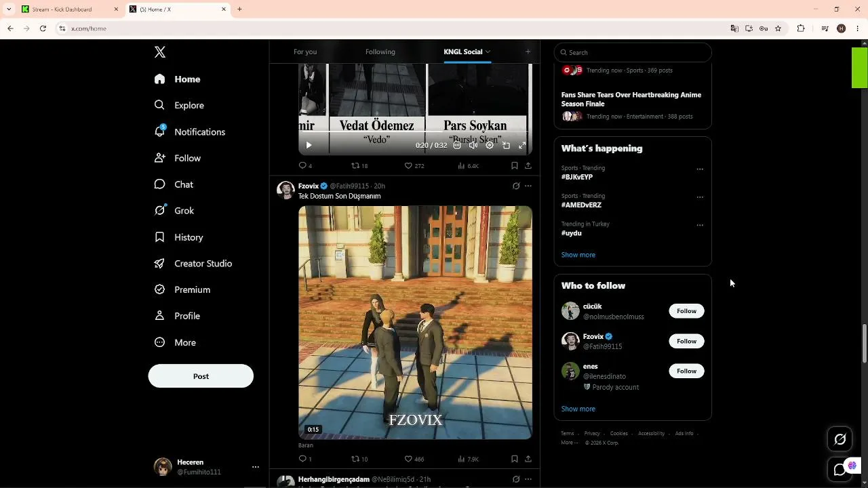Viewport: 868px width, 488px height.
Task: Bookmark the post with 272 likes
Action: 515,165
